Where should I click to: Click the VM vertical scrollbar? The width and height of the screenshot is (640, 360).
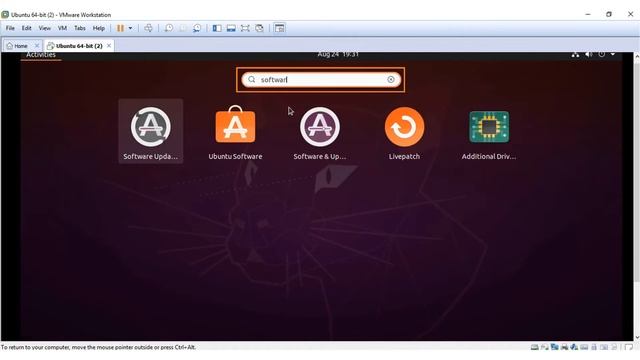(x=637, y=196)
